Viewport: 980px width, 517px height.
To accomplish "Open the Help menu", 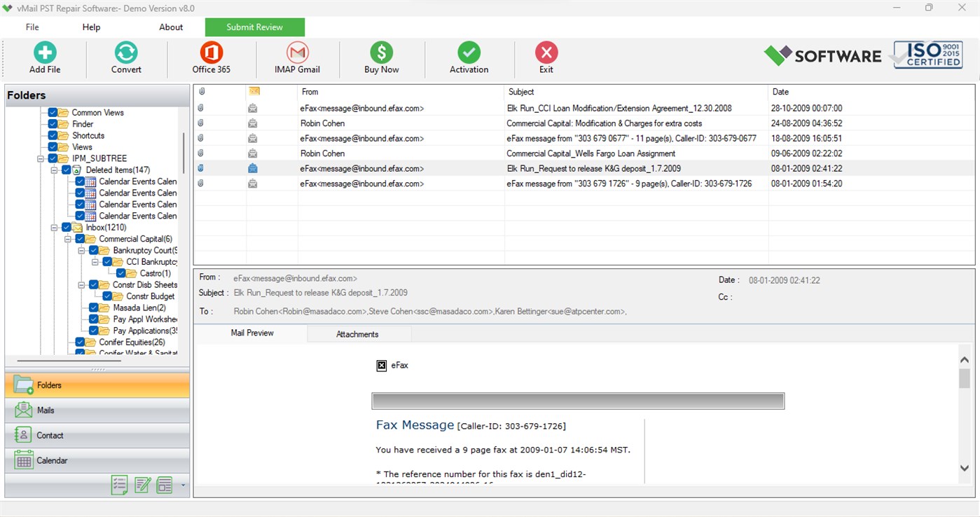I will point(90,27).
